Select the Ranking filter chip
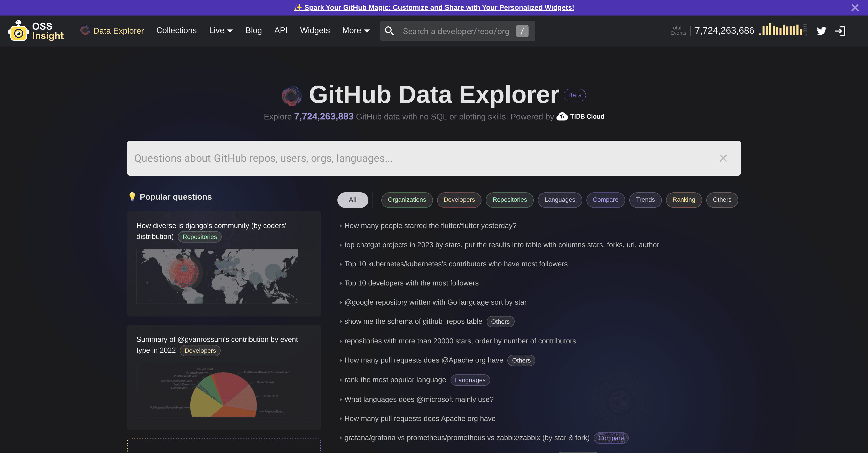868x453 pixels. click(x=684, y=200)
